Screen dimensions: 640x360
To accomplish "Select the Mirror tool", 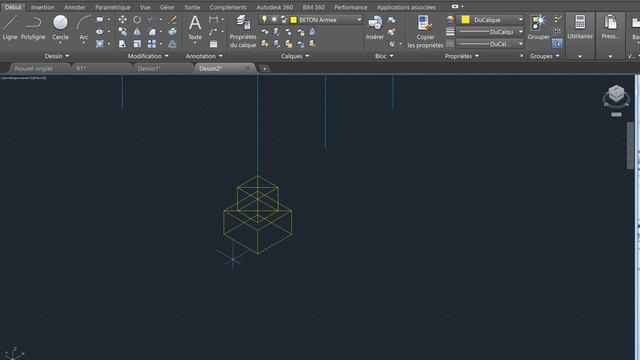I will [137, 31].
